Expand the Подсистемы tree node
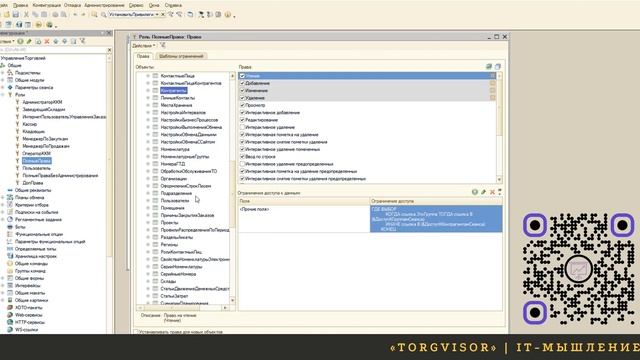This screenshot has width=640, height=360. click(x=3, y=73)
